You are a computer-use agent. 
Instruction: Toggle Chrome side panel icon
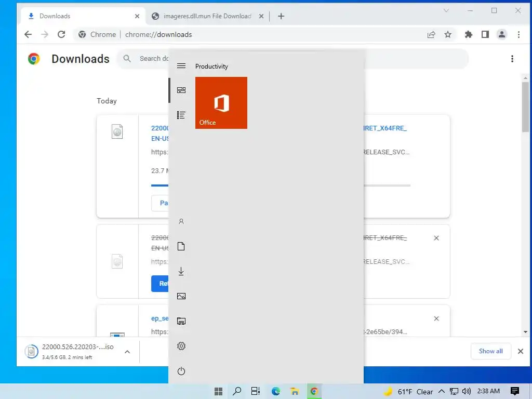click(485, 34)
